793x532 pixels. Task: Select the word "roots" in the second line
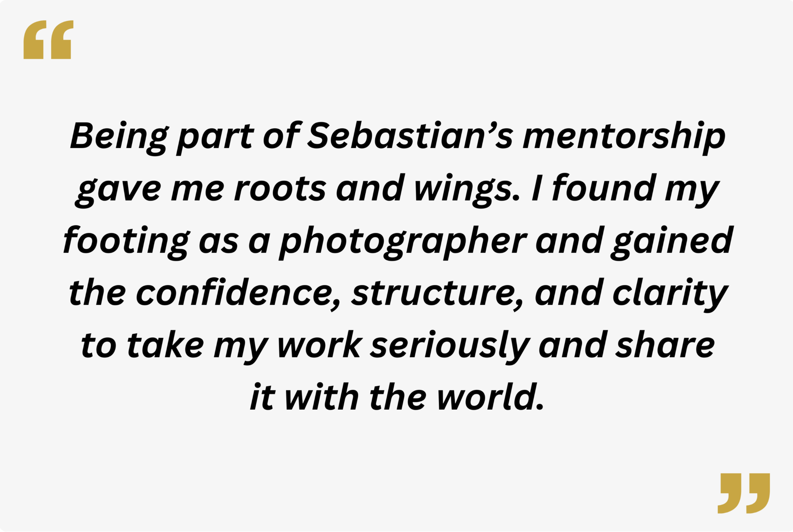point(280,189)
